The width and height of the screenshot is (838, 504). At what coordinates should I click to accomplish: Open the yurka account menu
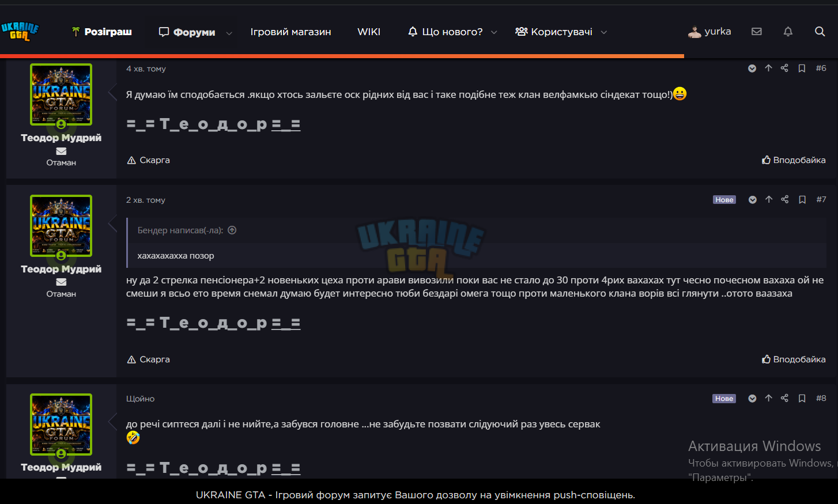(x=709, y=32)
